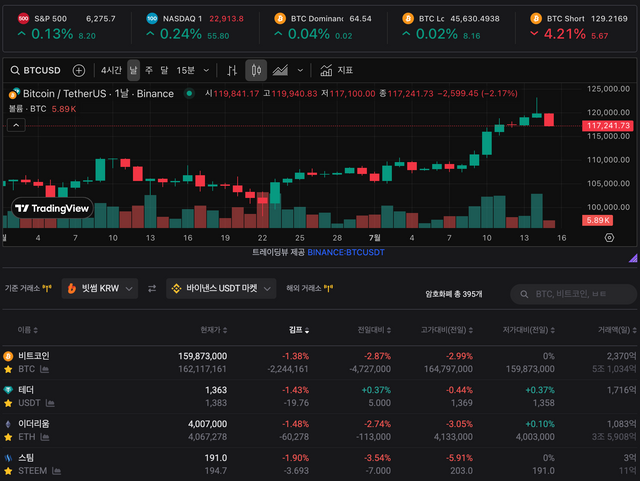
Task: Open the BTCUSD symbol search
Action: [36, 70]
